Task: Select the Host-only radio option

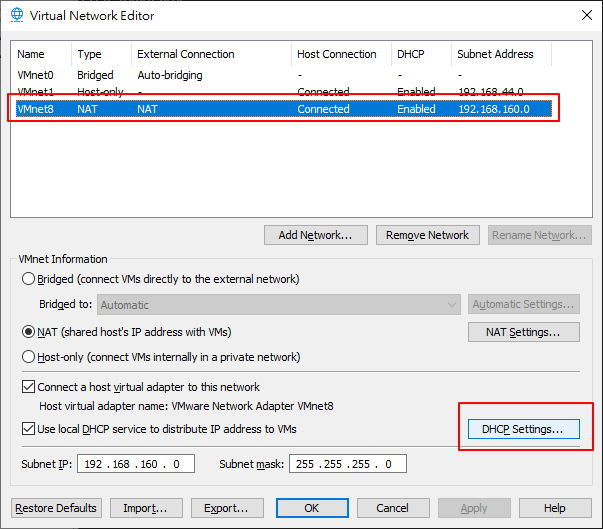Action: [x=28, y=357]
